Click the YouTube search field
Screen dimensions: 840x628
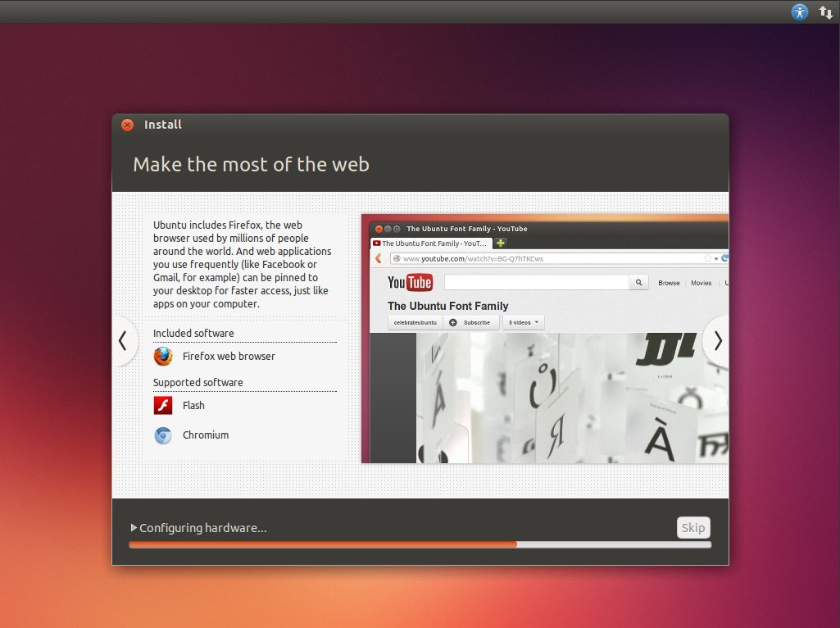pyautogui.click(x=537, y=282)
